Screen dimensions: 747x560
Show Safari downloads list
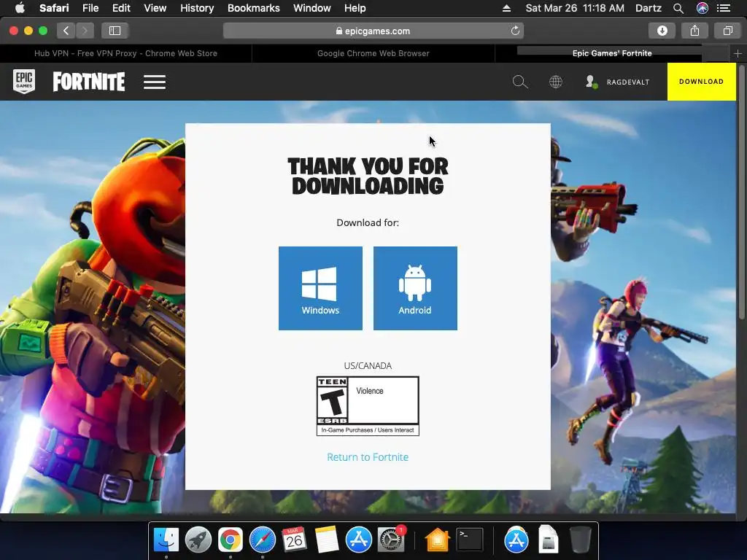[662, 31]
